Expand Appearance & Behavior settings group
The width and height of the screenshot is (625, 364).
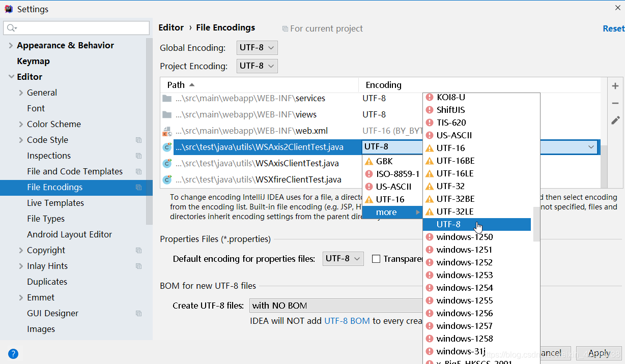click(11, 45)
